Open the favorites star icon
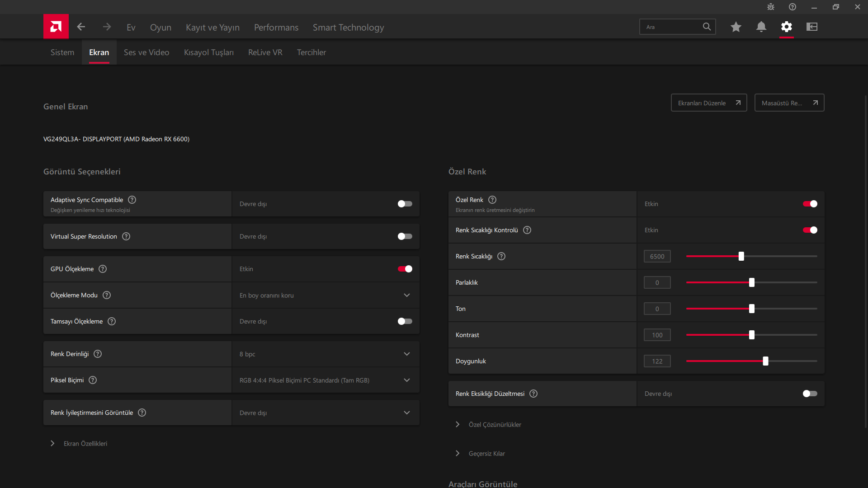Viewport: 868px width, 488px height. 736,27
